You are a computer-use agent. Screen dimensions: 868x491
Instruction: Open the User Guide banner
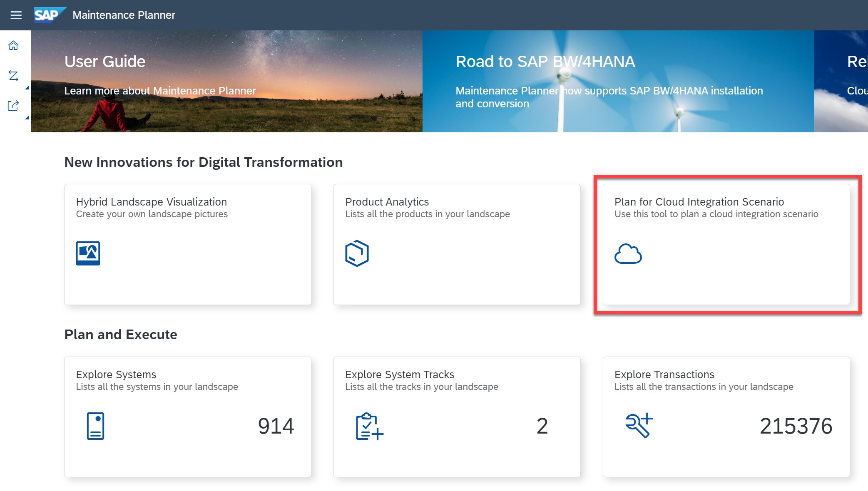click(x=226, y=81)
